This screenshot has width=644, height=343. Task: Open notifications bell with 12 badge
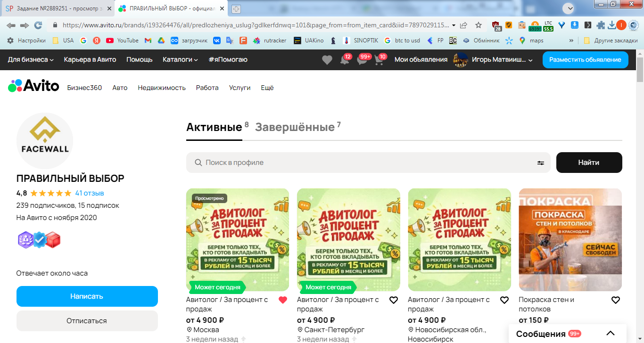[x=345, y=60]
